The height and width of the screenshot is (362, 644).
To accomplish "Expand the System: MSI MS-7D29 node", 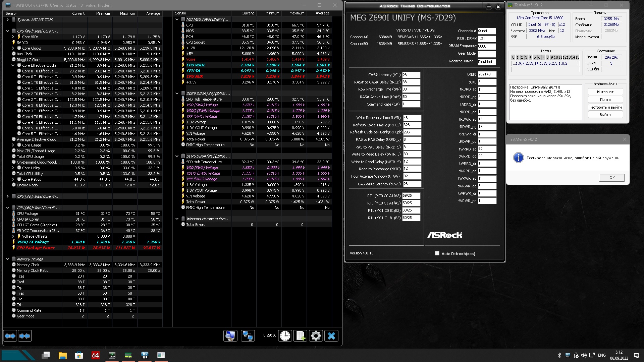I will [7, 20].
